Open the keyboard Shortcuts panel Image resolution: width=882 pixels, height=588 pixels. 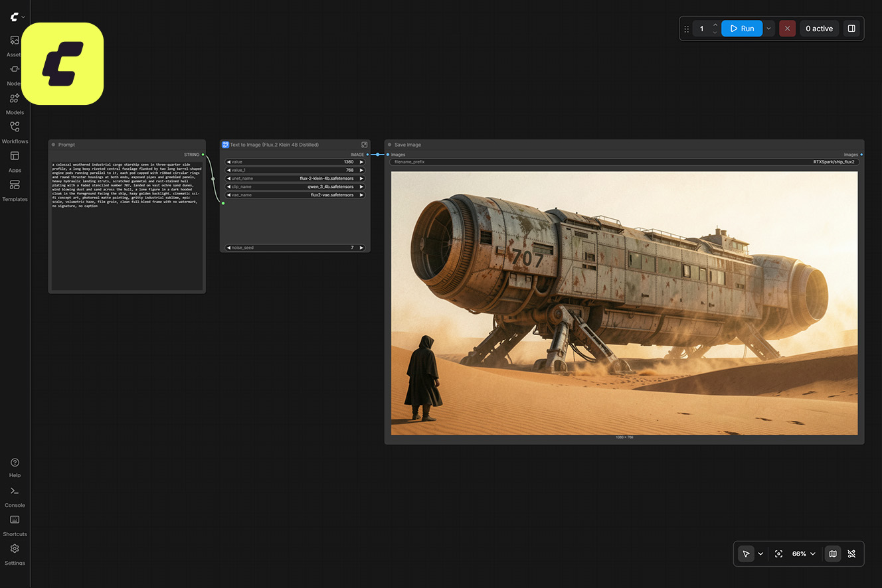pyautogui.click(x=15, y=525)
